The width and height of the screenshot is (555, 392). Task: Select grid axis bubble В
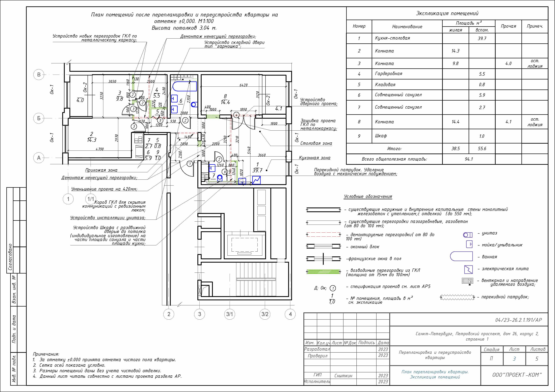click(x=39, y=74)
